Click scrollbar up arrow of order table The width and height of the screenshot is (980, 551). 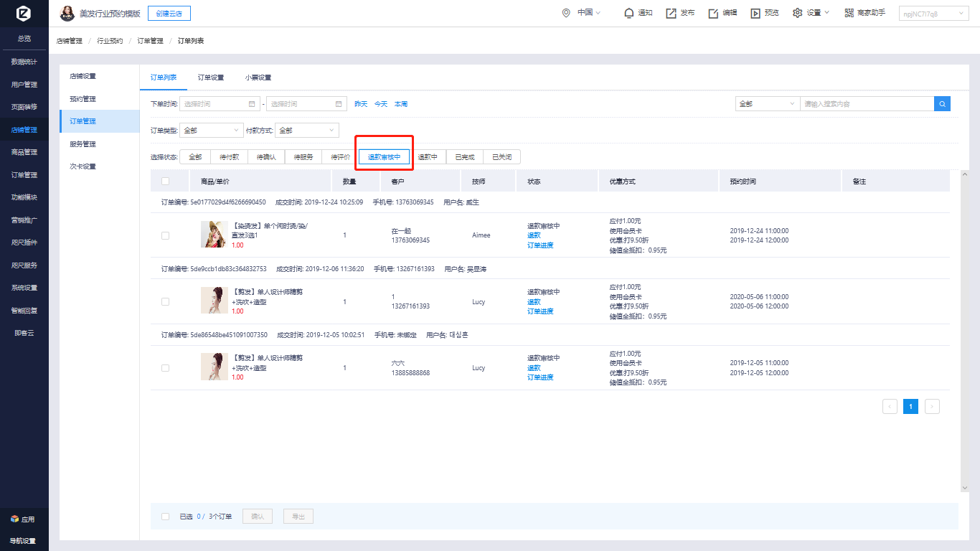[x=965, y=174]
